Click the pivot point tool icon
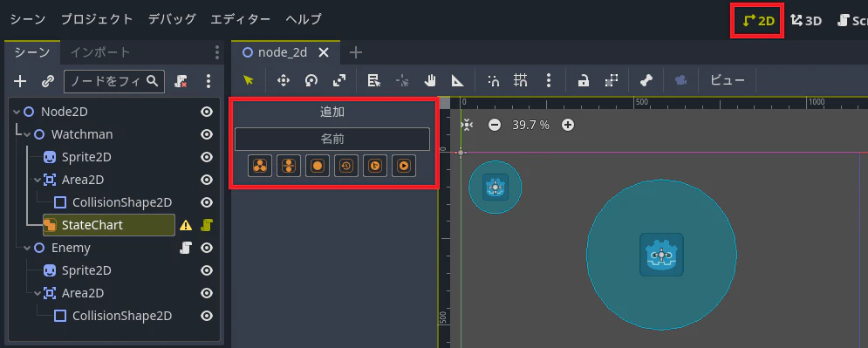The image size is (868, 348). coord(402,81)
